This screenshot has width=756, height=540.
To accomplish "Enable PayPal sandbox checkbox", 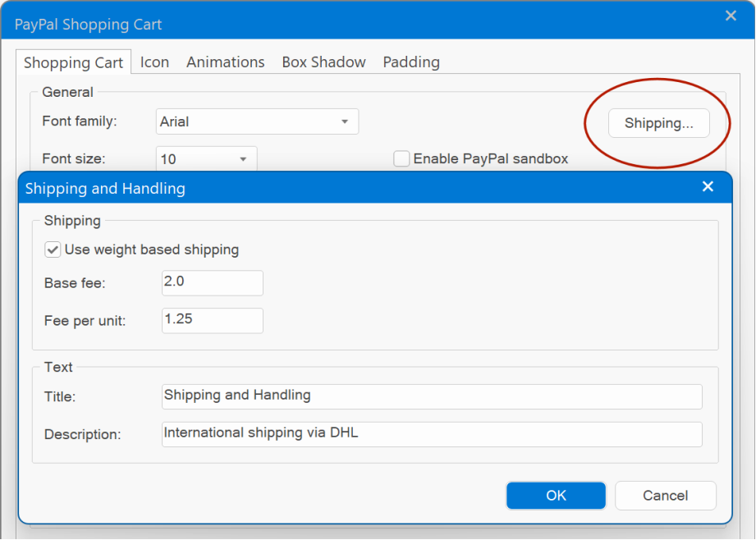I will (401, 158).
